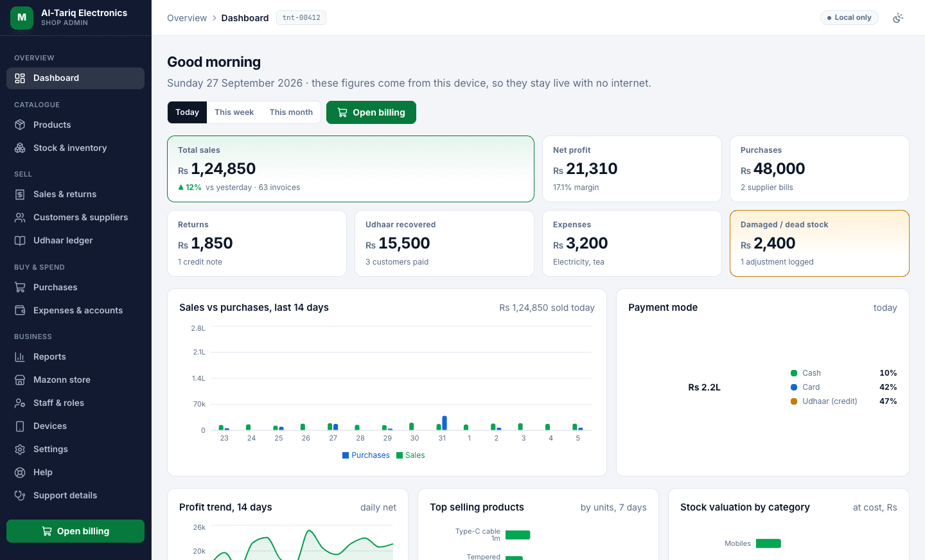
Task: Click the sidebar bottom Open billing button
Action: pos(75,531)
